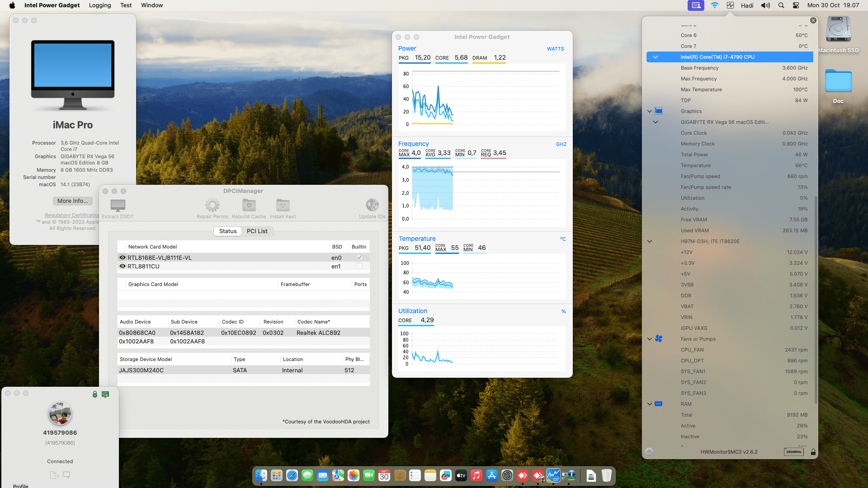Click AnyDesk profile avatar thumbnail

pos(60,413)
